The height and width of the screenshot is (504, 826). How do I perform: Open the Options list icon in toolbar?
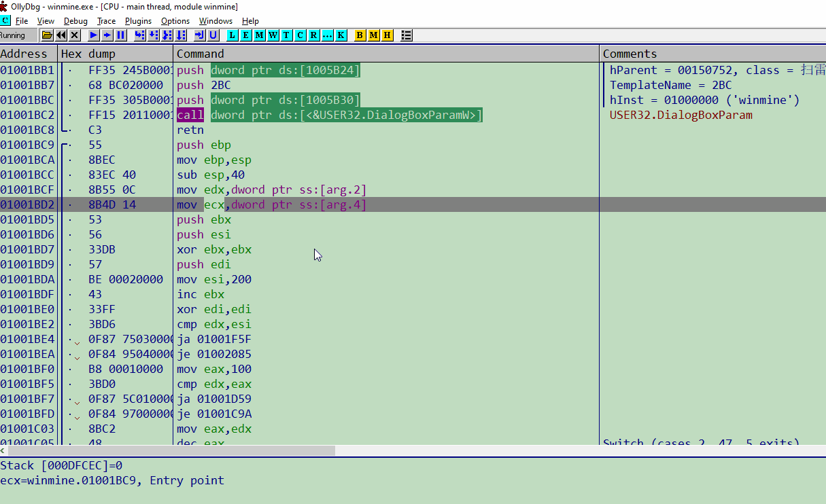(x=407, y=35)
